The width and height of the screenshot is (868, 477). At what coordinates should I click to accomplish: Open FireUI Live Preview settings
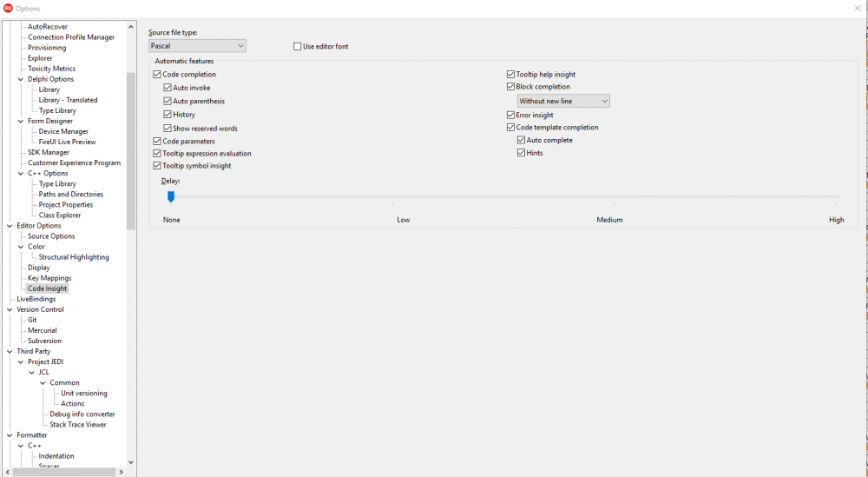67,142
